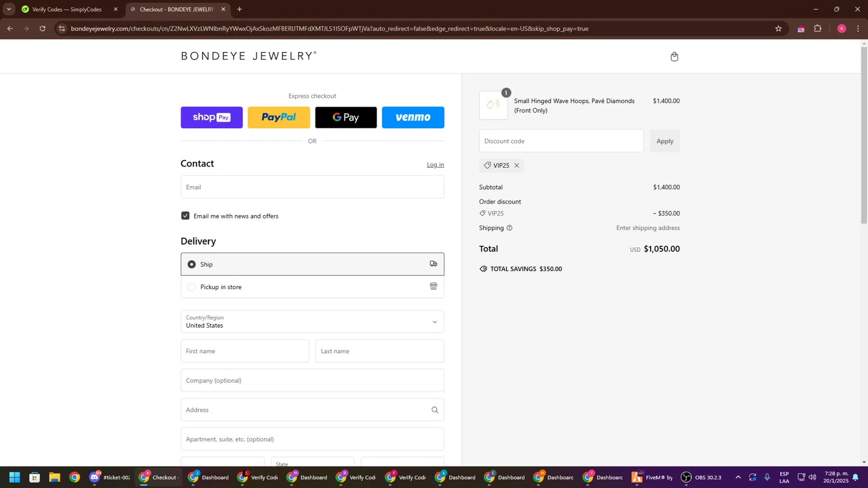Click the Small Hinged Wave Hoops thumbnail
The image size is (868, 488).
click(x=494, y=105)
